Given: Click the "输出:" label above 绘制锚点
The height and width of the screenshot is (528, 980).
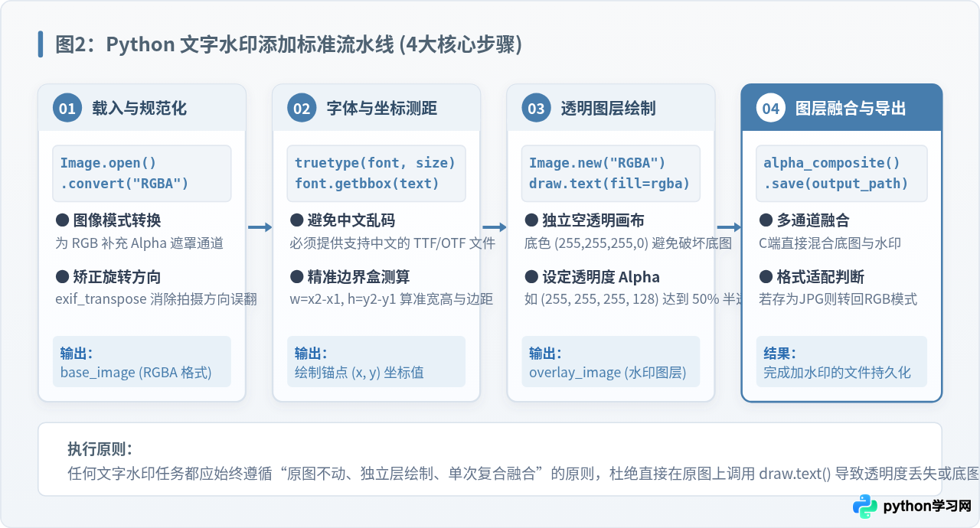Looking at the screenshot, I should pos(311,354).
